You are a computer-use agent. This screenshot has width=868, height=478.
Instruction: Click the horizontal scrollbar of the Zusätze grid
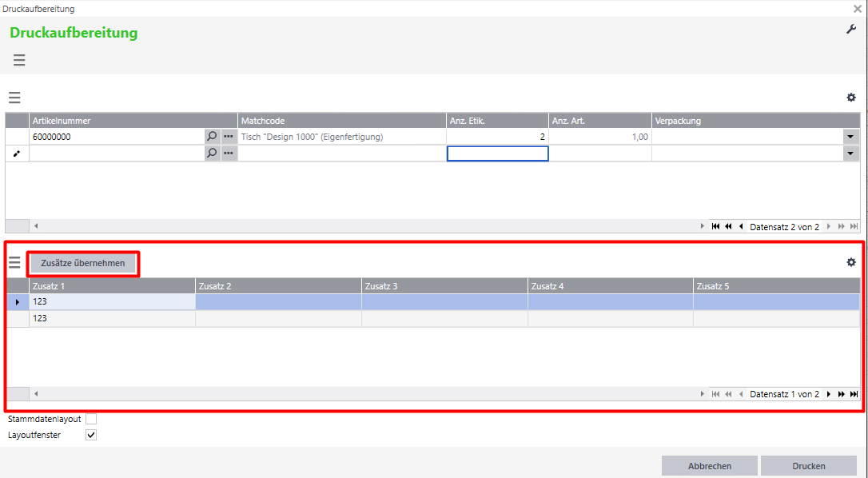(360, 394)
